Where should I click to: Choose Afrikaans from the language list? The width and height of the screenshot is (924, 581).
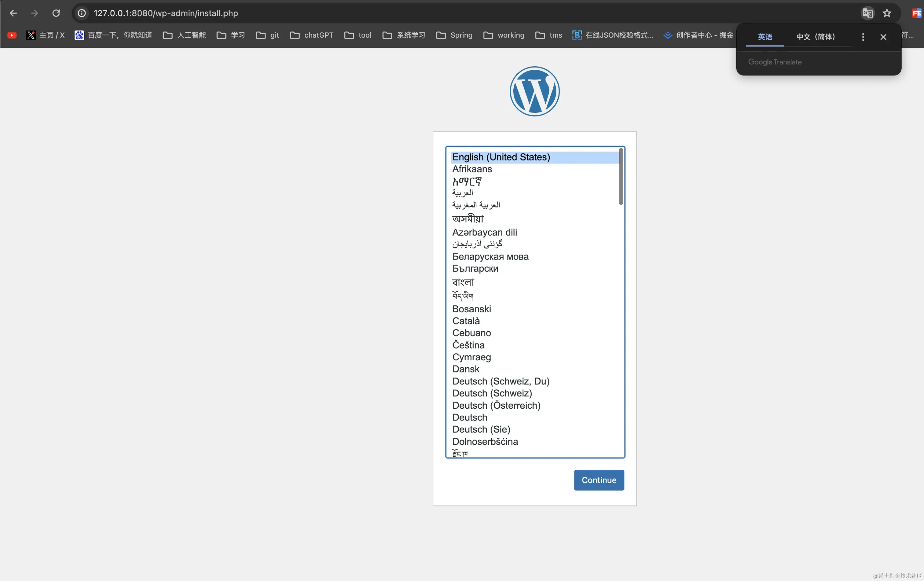(x=472, y=169)
